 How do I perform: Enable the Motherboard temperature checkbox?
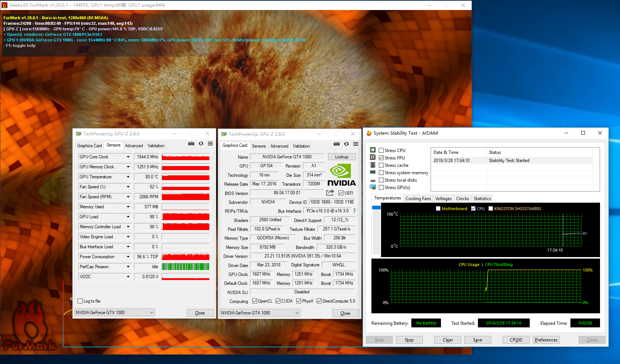[438, 209]
